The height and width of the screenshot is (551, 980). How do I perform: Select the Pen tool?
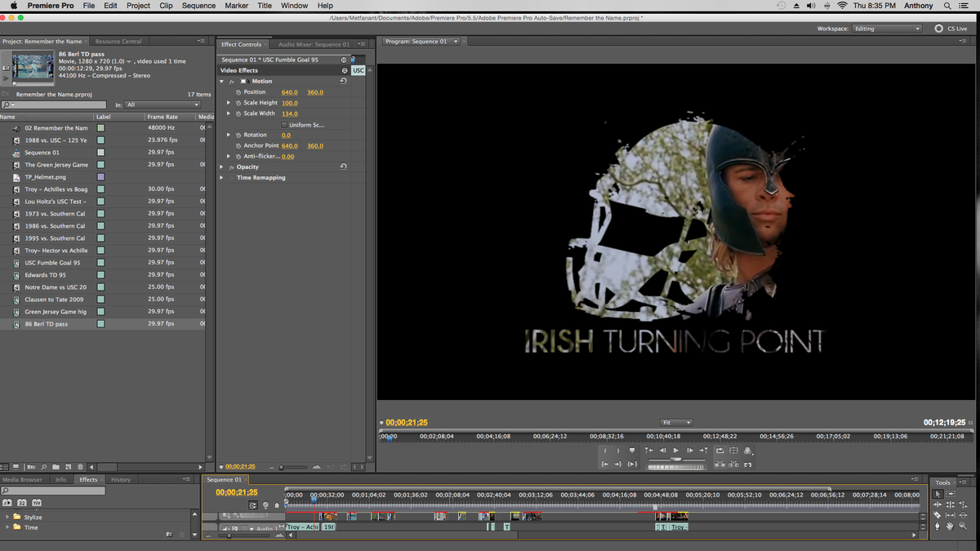point(938,526)
